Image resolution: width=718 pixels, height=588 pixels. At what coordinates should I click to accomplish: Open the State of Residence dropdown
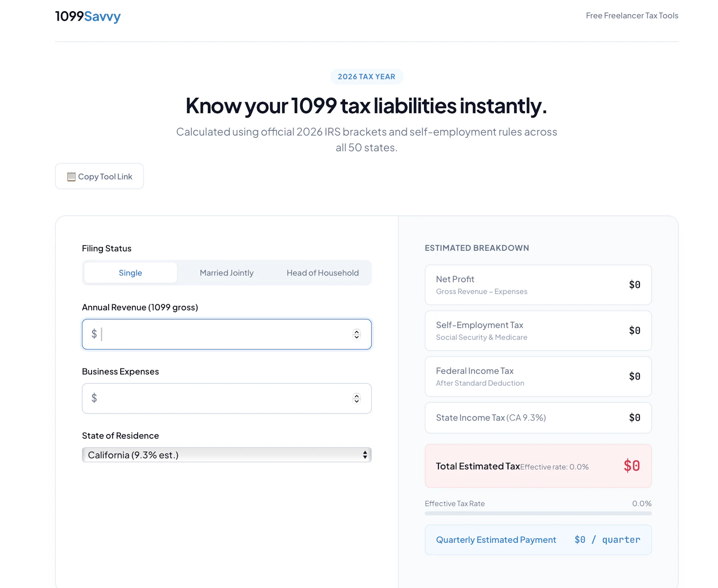click(x=227, y=455)
